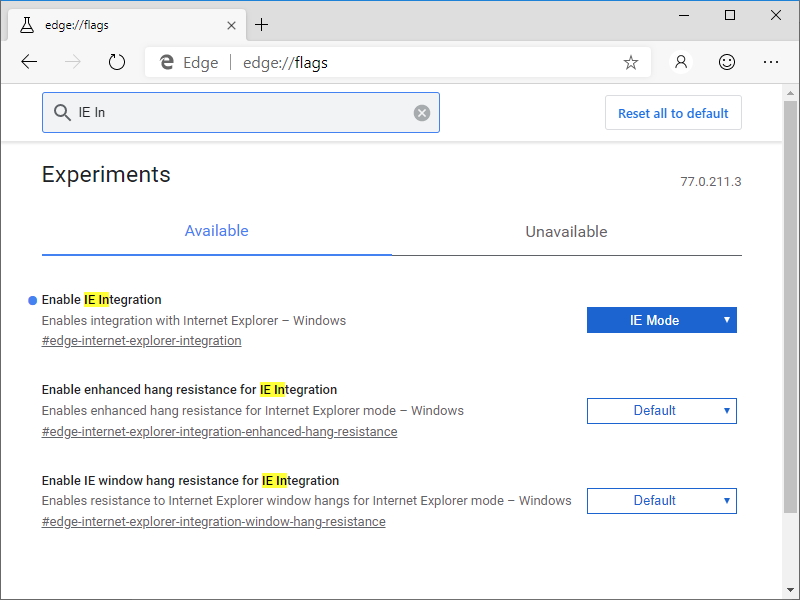Click inside the flags search input field
The image size is (800, 600).
point(240,112)
